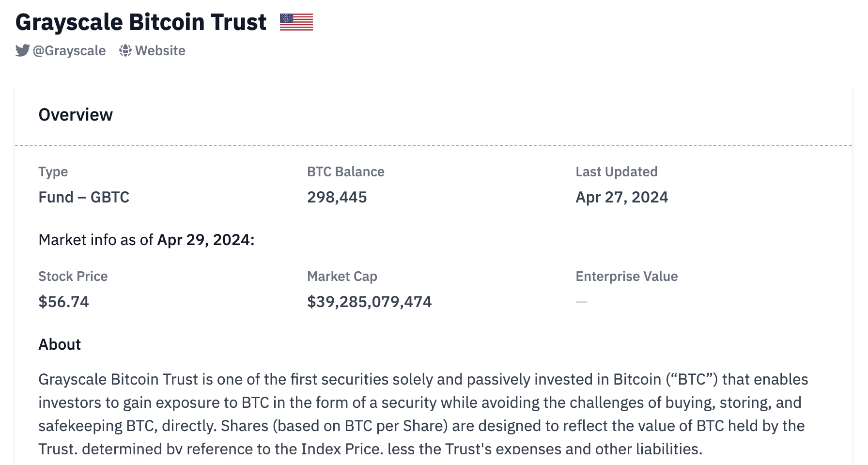
Task: Select the Fund – GBTC type value
Action: click(84, 197)
